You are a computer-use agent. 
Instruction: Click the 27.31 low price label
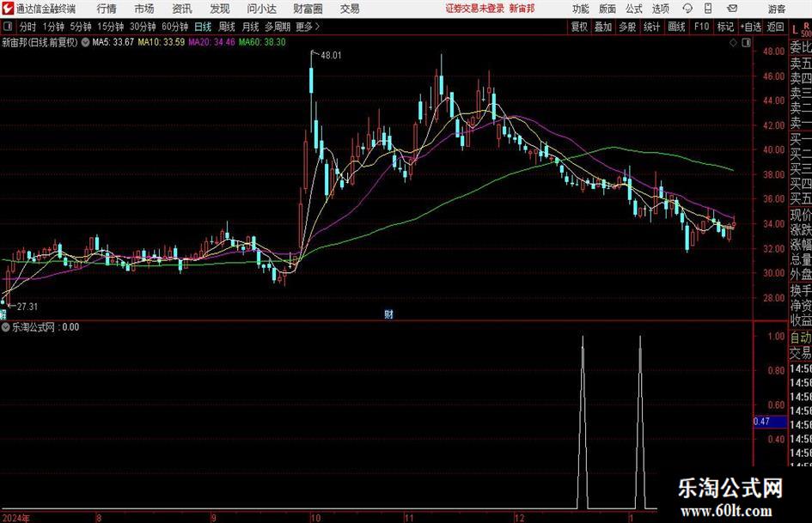27,307
